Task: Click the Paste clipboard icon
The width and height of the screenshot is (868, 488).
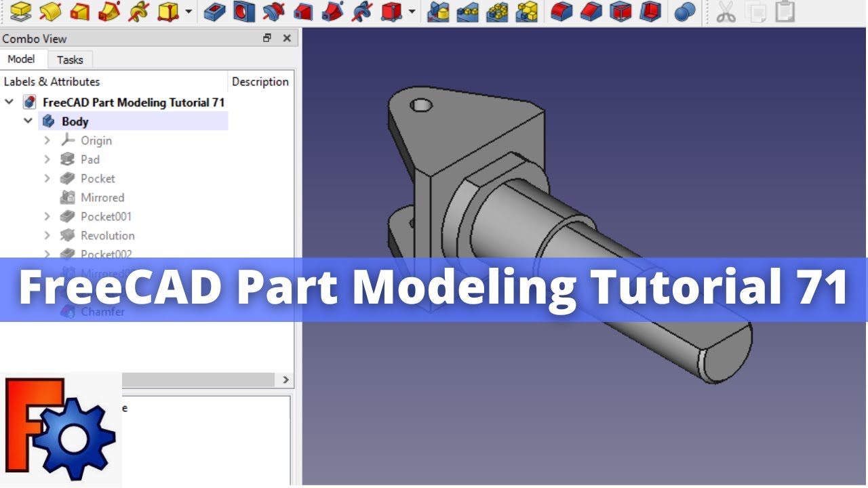Action: [x=785, y=11]
